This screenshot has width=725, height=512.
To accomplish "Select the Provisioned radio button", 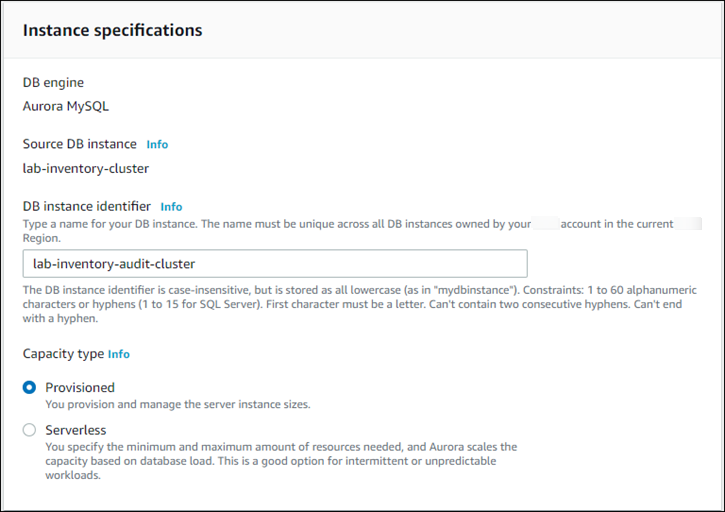I will (x=29, y=387).
